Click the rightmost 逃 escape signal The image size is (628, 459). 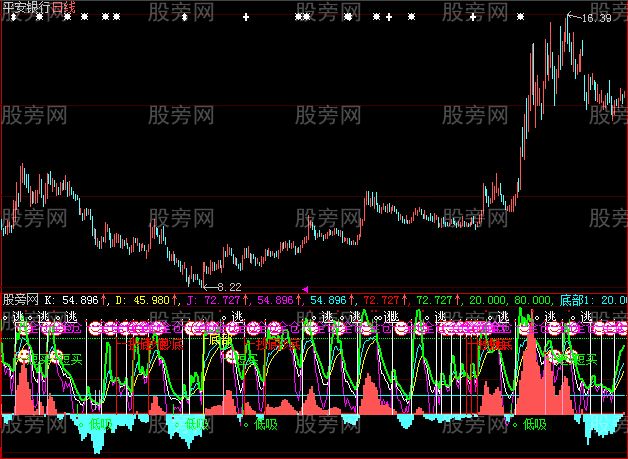point(587,315)
